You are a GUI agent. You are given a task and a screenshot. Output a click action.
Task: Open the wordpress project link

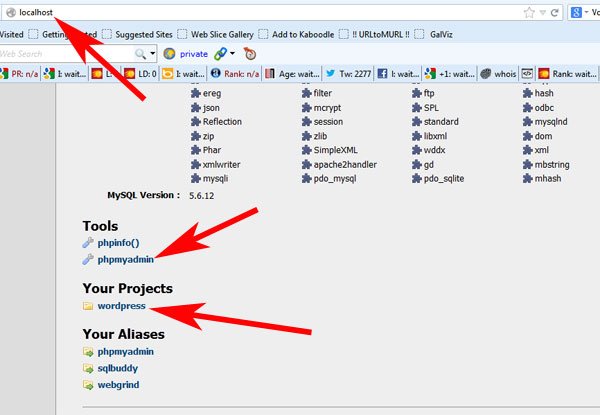tap(120, 305)
